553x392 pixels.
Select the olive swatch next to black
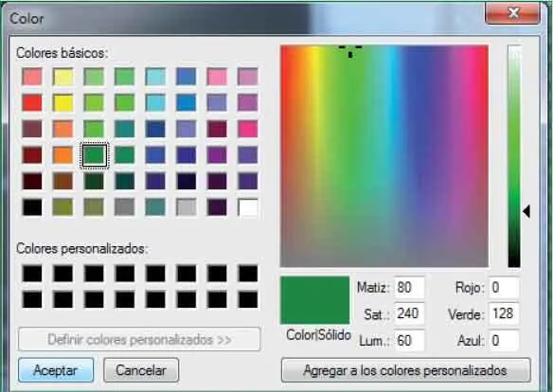click(62, 207)
